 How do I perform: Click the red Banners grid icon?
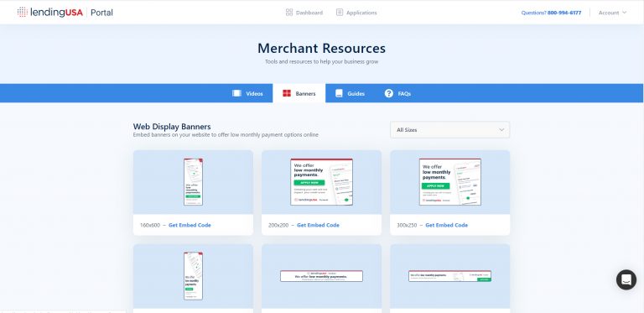(287, 93)
